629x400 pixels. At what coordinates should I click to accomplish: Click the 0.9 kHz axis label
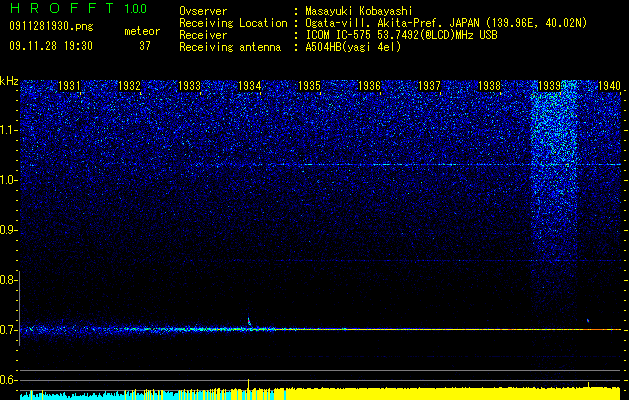coord(8,230)
